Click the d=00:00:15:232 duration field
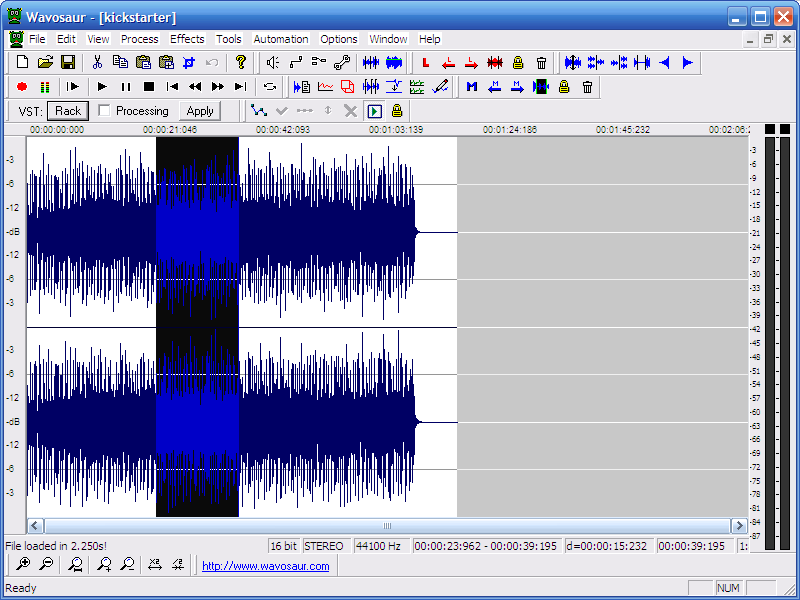This screenshot has height=600, width=800. pyautogui.click(x=607, y=546)
